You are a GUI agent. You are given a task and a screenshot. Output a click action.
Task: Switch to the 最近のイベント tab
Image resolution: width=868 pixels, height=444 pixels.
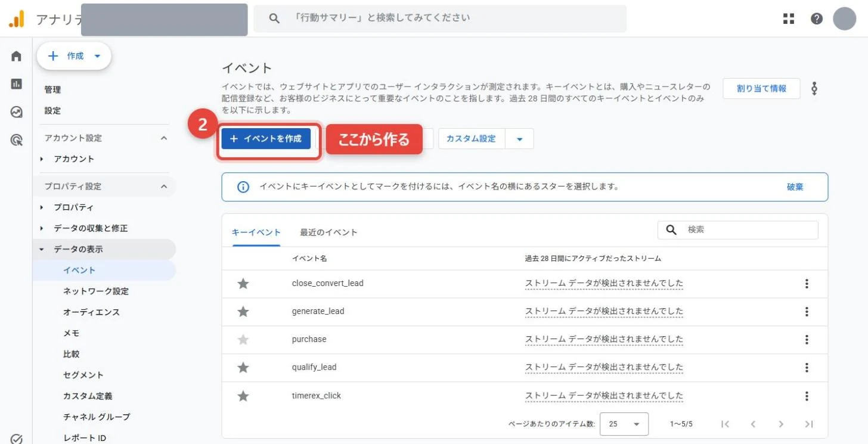tap(328, 232)
